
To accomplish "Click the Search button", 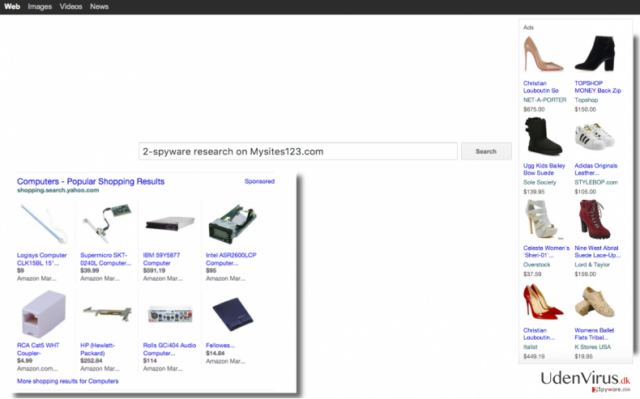I will 486,151.
